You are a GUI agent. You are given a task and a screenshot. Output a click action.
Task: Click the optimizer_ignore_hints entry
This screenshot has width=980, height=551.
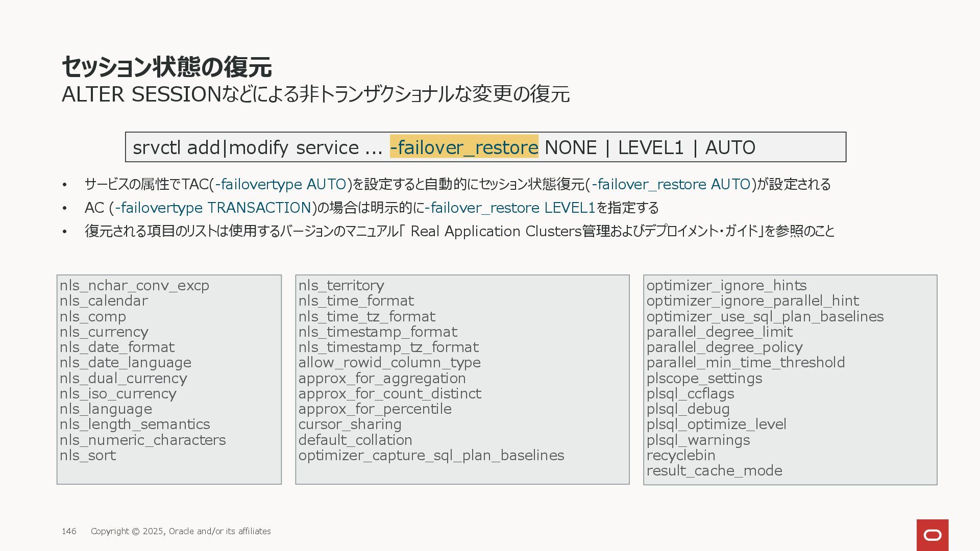coord(727,286)
